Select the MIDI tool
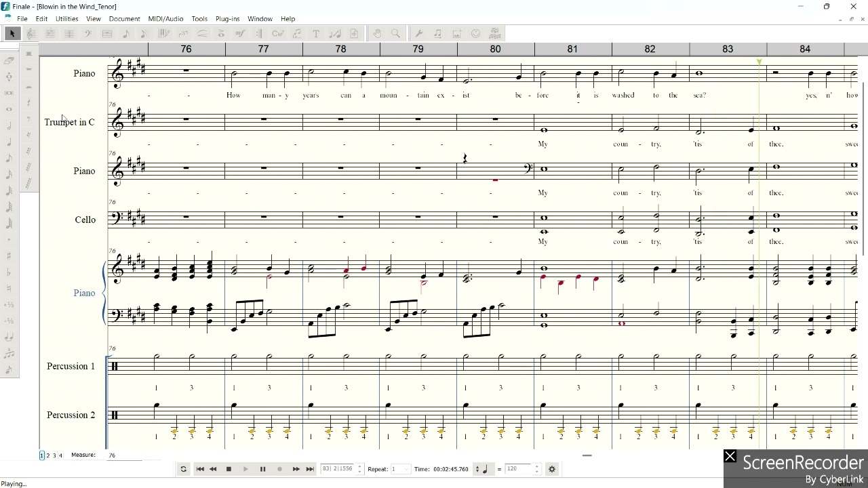 (x=475, y=33)
